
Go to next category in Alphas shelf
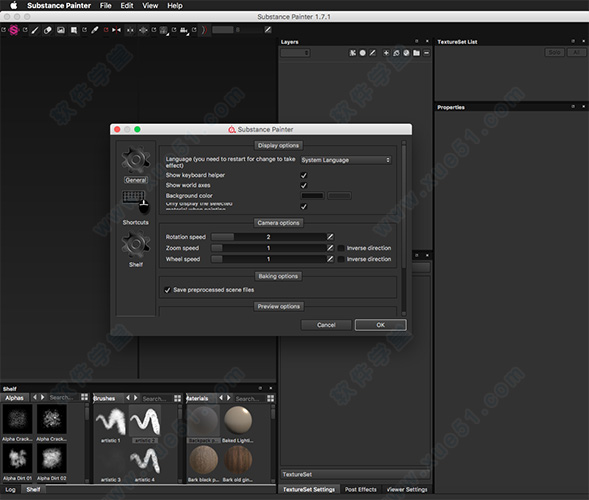pyautogui.click(x=42, y=397)
